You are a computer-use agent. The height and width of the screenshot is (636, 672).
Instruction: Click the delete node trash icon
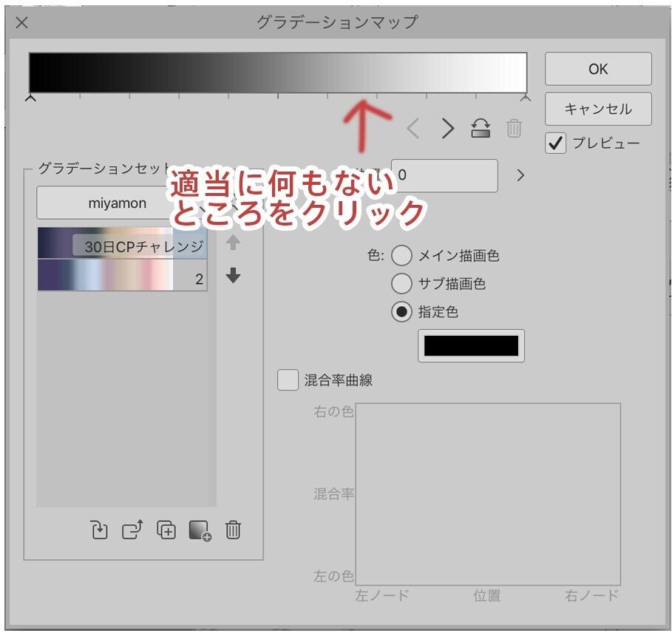pos(515,129)
